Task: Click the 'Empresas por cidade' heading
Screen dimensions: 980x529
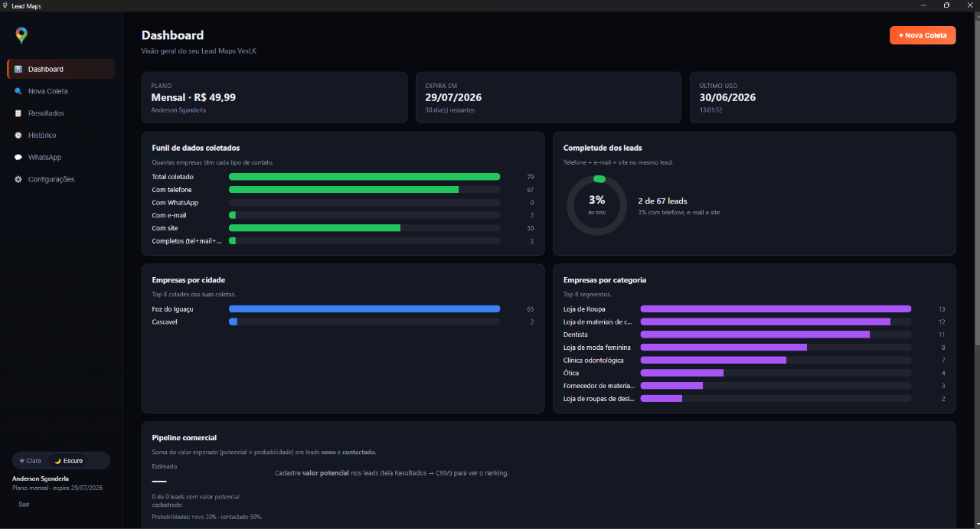Action: (x=188, y=280)
